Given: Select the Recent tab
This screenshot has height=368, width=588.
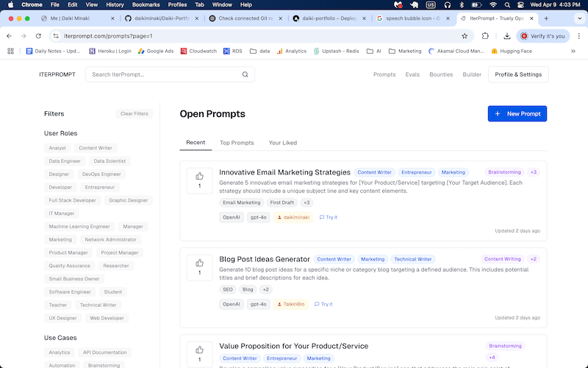Looking at the screenshot, I should (196, 143).
